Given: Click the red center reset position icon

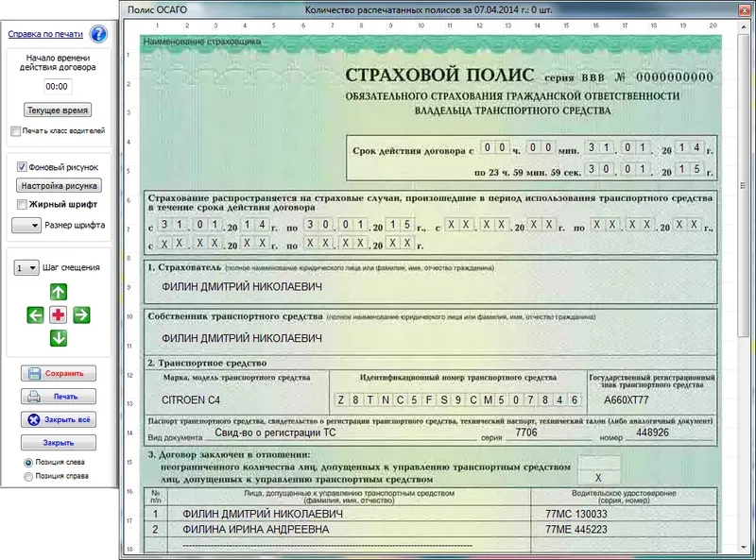Looking at the screenshot, I should tap(57, 314).
